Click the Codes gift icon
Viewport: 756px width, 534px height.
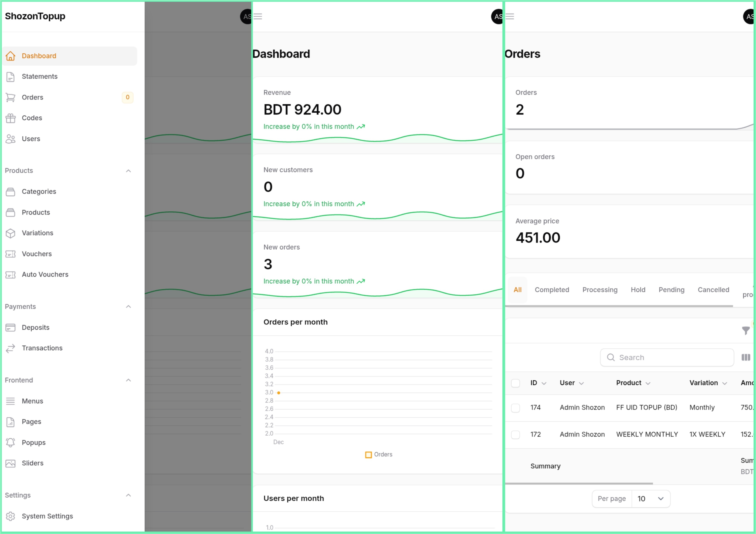(x=11, y=118)
